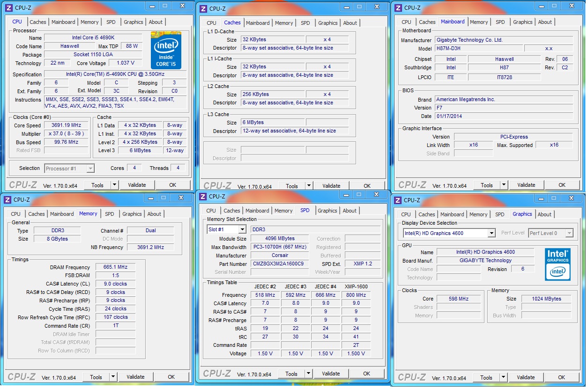Click Validate in the Graphics window

click(526, 377)
